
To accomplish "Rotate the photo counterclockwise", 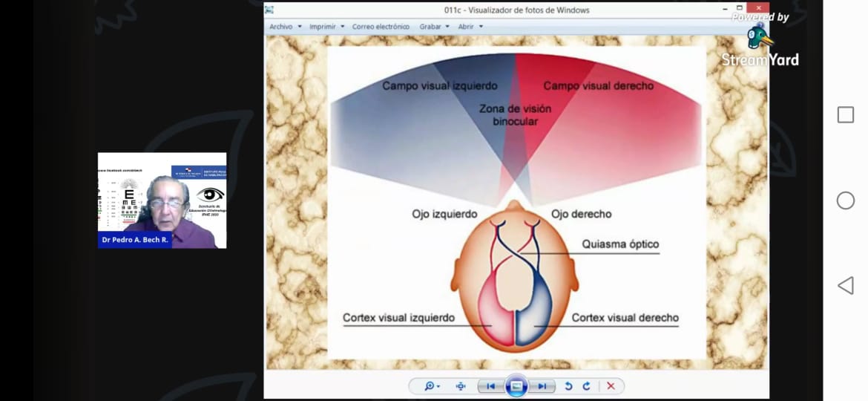I will click(x=568, y=386).
